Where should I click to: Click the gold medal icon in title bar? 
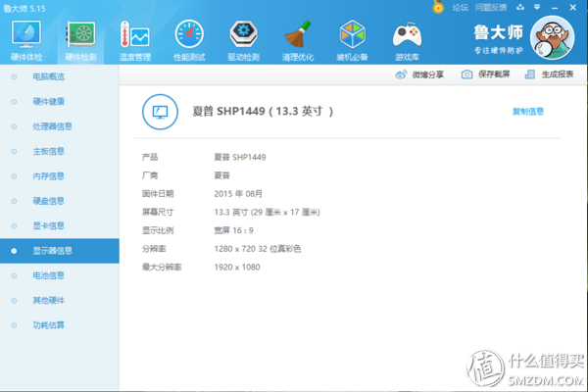tap(438, 7)
